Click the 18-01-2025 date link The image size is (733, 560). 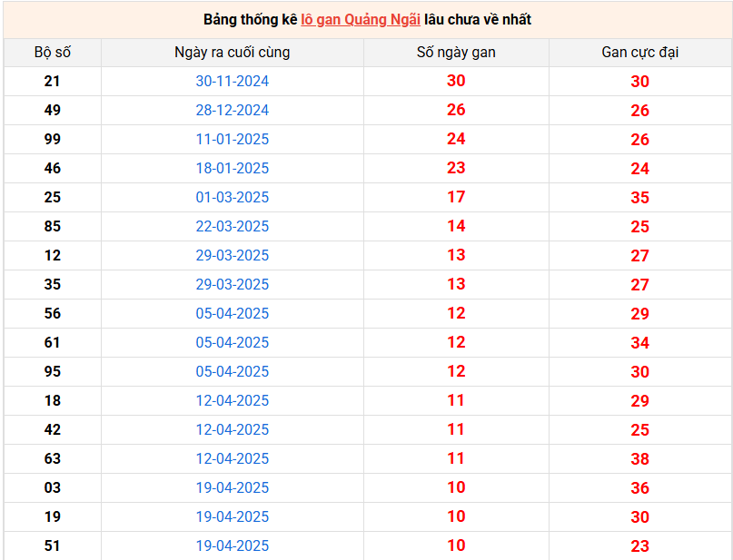[x=233, y=168]
